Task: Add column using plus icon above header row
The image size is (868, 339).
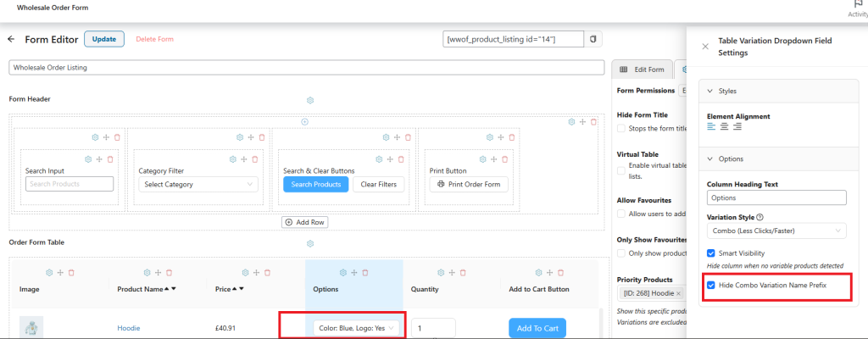Action: pos(304,122)
